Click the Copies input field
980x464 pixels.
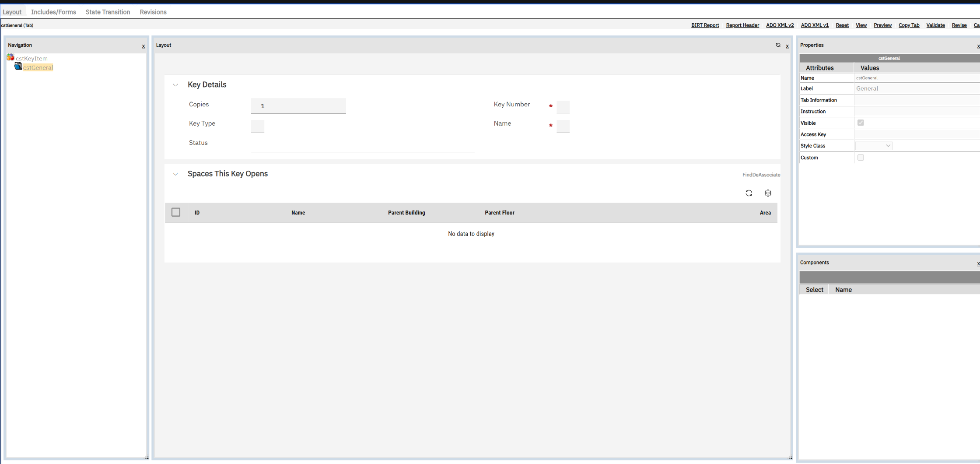[298, 106]
